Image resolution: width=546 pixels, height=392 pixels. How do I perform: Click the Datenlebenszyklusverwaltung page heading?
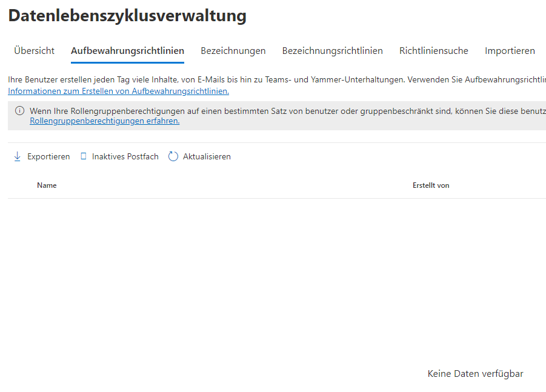[127, 16]
